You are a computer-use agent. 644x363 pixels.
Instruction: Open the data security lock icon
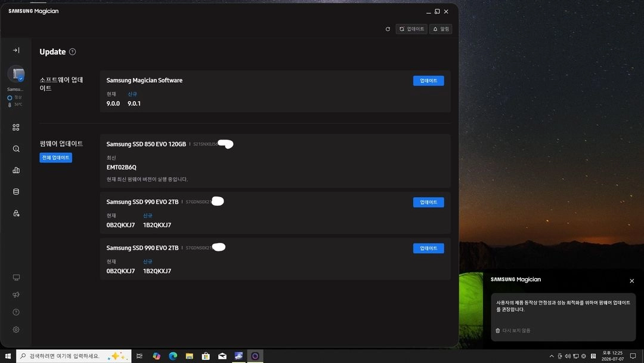click(16, 213)
